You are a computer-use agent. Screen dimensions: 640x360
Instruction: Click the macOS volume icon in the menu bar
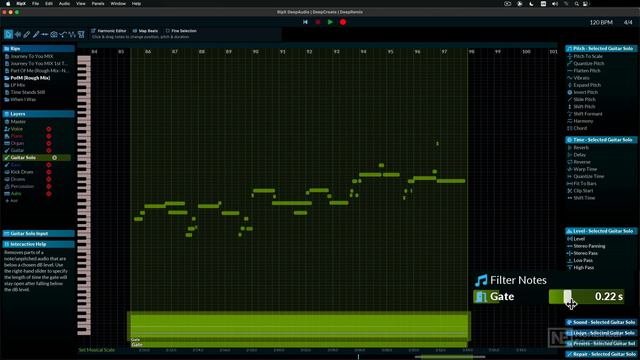[x=555, y=4]
